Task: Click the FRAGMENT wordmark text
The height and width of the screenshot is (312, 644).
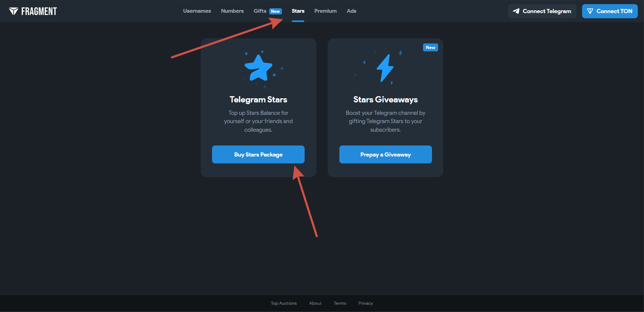Action: point(39,11)
